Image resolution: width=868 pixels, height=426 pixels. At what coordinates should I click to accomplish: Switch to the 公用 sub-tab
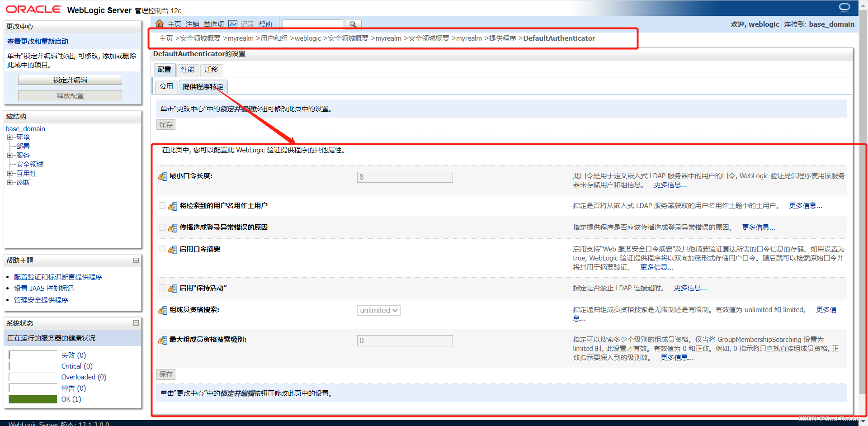point(166,86)
